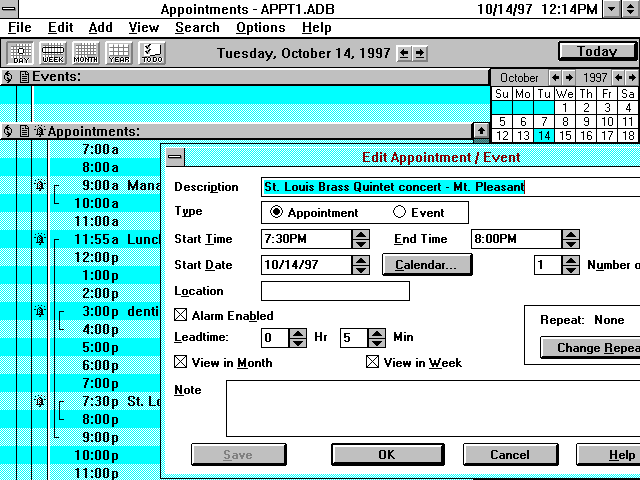Open the To-Do list icon

click(153, 52)
